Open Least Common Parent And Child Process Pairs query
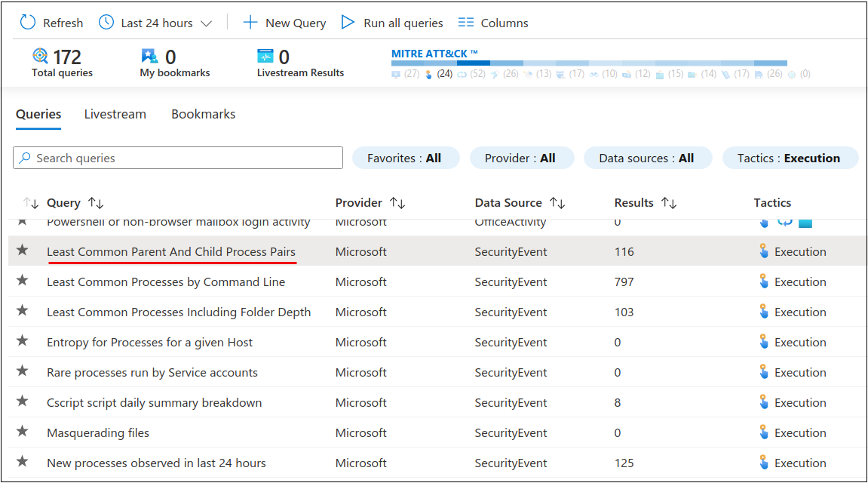This screenshot has width=868, height=483. (x=171, y=251)
